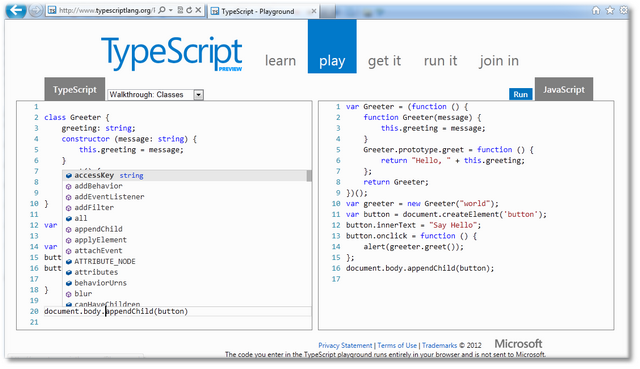Click the page favicon in address bar
The height and width of the screenshot is (369, 640).
(52, 11)
